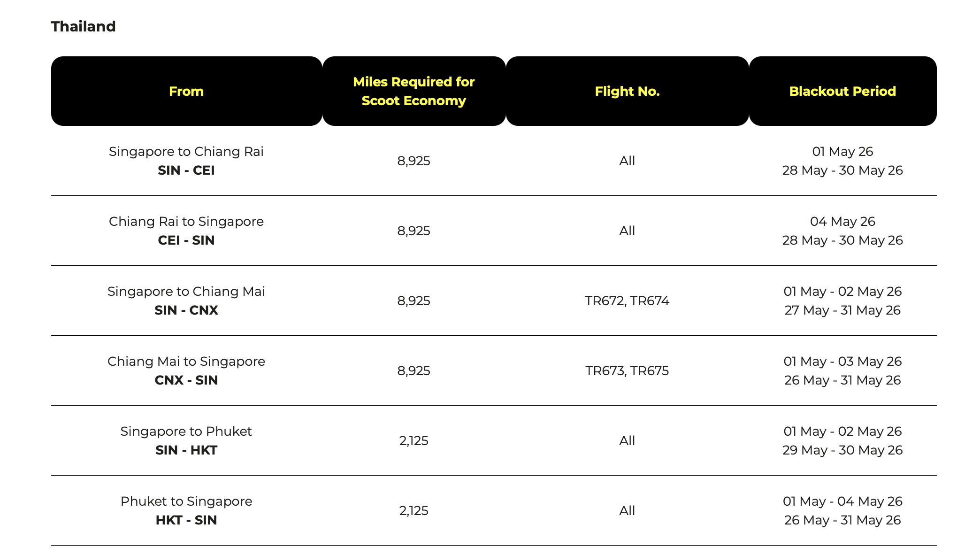Image resolution: width=980 pixels, height=555 pixels.
Task: Click the From column header
Action: tap(186, 91)
